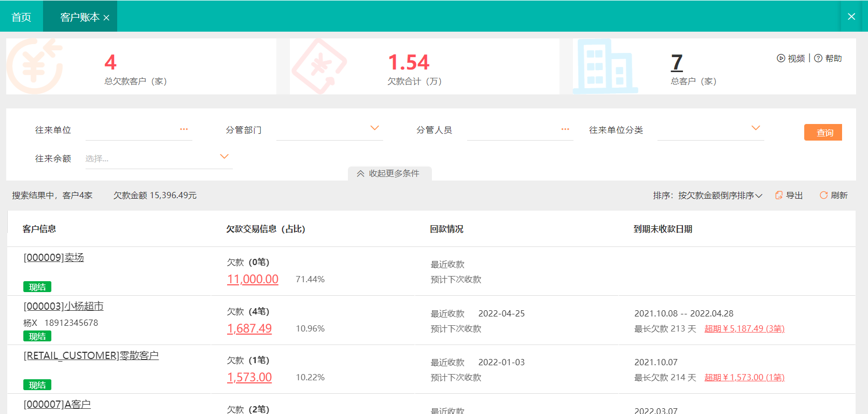Expand the 分管部门 dropdown
This screenshot has width=868, height=414.
pos(374,128)
